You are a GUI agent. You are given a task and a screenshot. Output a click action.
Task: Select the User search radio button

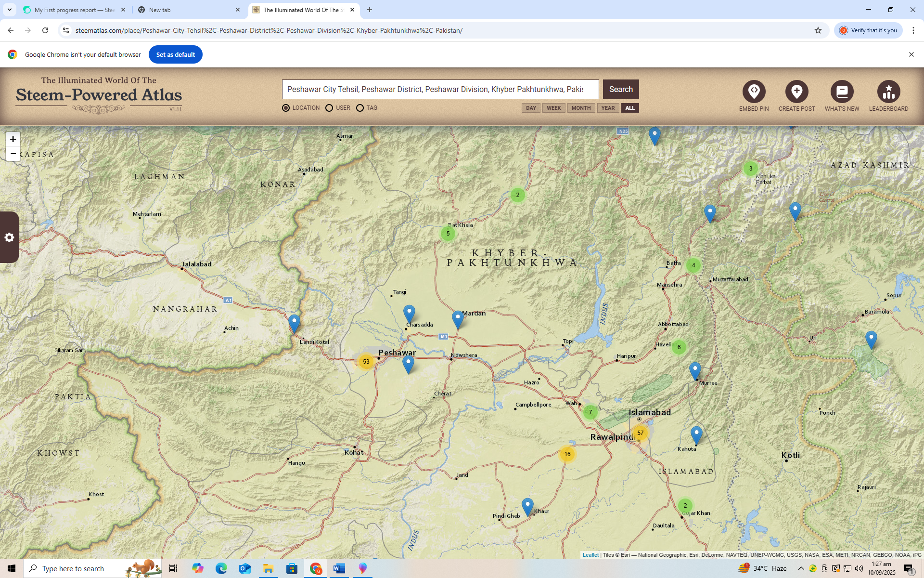[329, 108]
